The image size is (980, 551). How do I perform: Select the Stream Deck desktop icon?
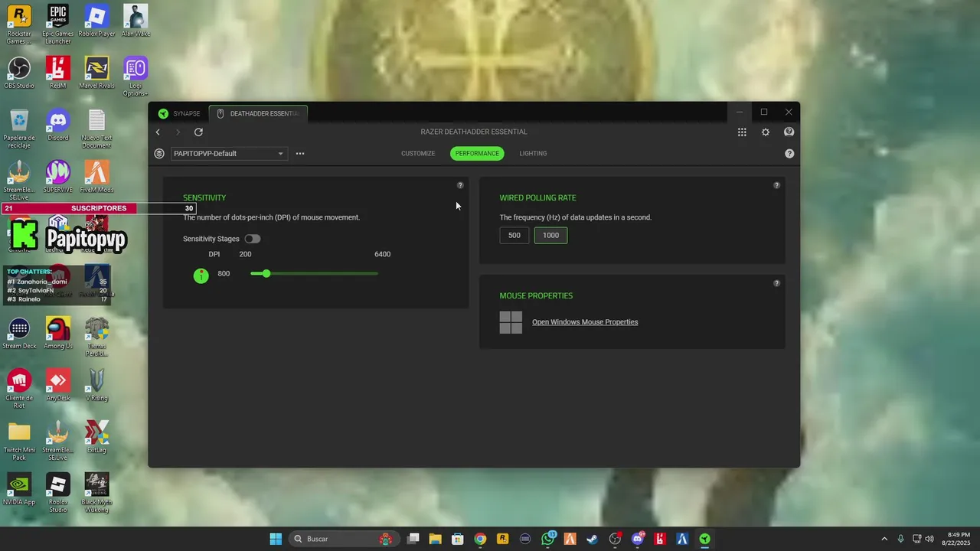click(x=19, y=333)
